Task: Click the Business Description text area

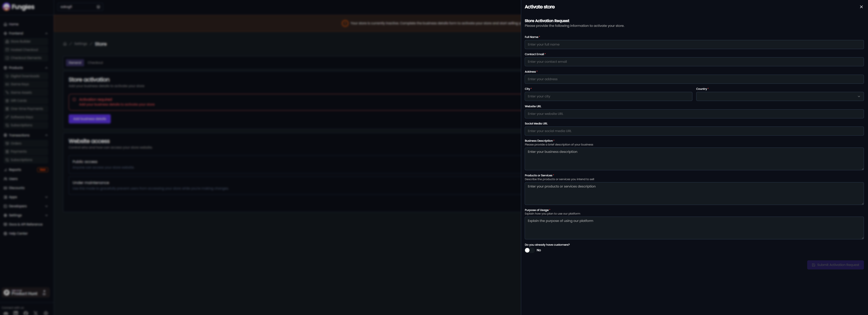Action: click(694, 159)
